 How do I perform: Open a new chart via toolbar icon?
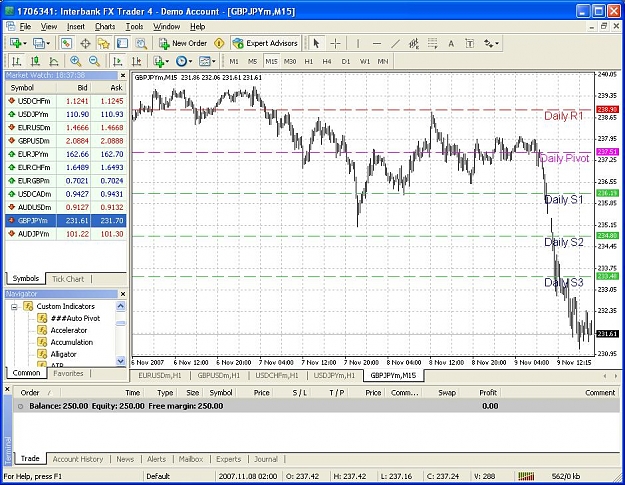tap(16, 43)
